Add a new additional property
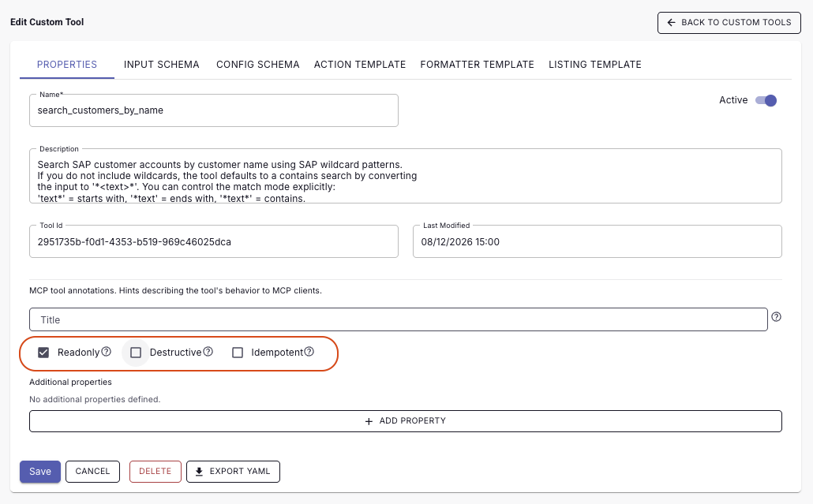This screenshot has height=504, width=813. point(406,421)
